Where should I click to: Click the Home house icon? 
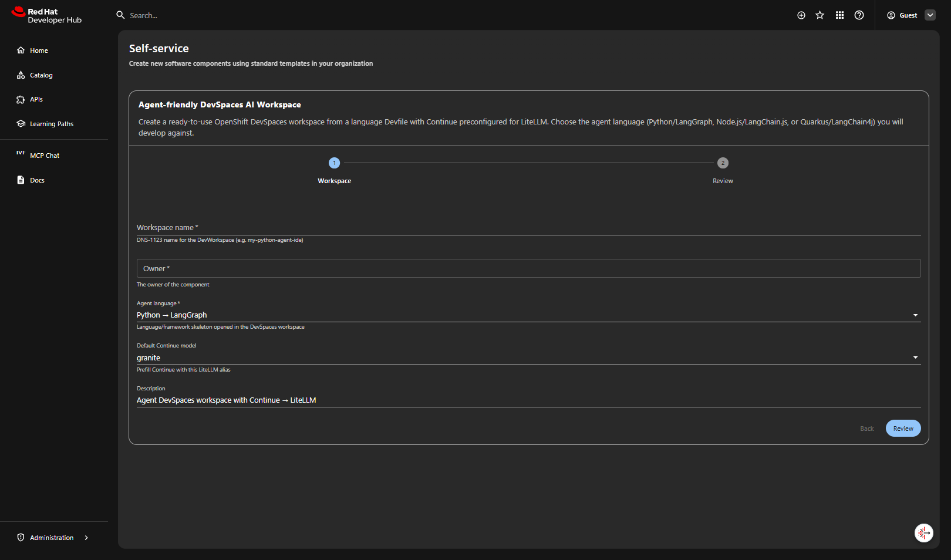click(x=21, y=50)
